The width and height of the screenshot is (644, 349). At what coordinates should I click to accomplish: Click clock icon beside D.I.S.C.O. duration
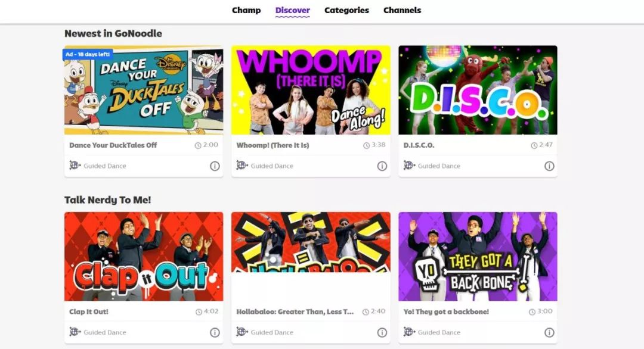[x=534, y=145]
